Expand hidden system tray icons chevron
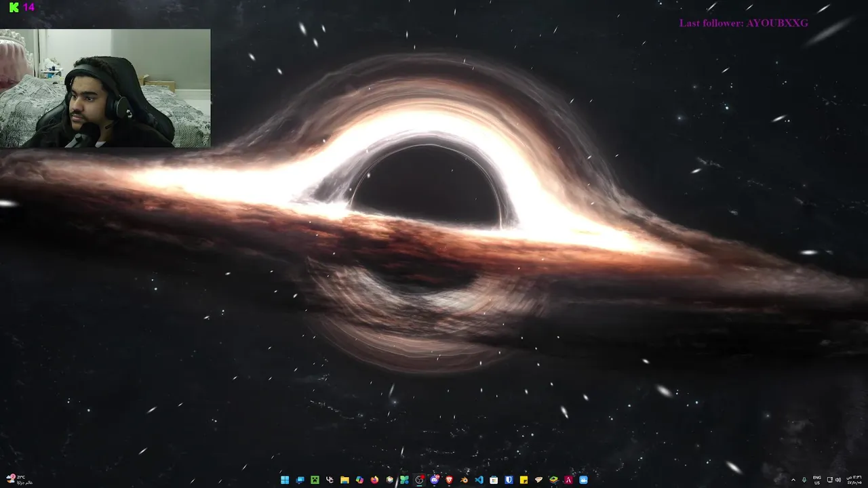The width and height of the screenshot is (868, 488). click(x=793, y=480)
